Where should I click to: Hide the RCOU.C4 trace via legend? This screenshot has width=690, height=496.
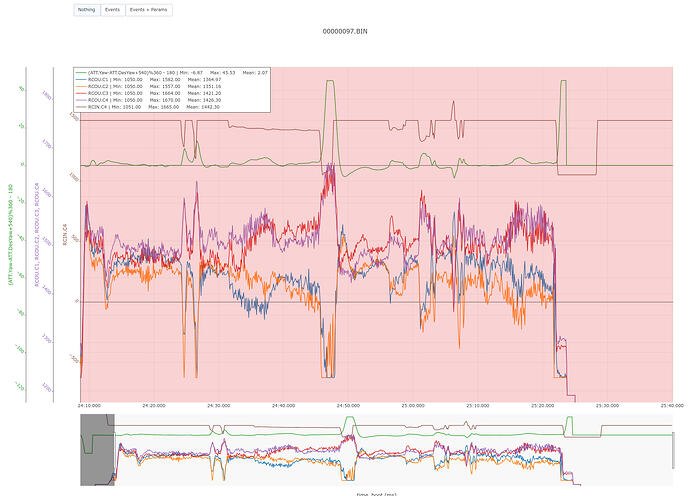pyautogui.click(x=149, y=100)
